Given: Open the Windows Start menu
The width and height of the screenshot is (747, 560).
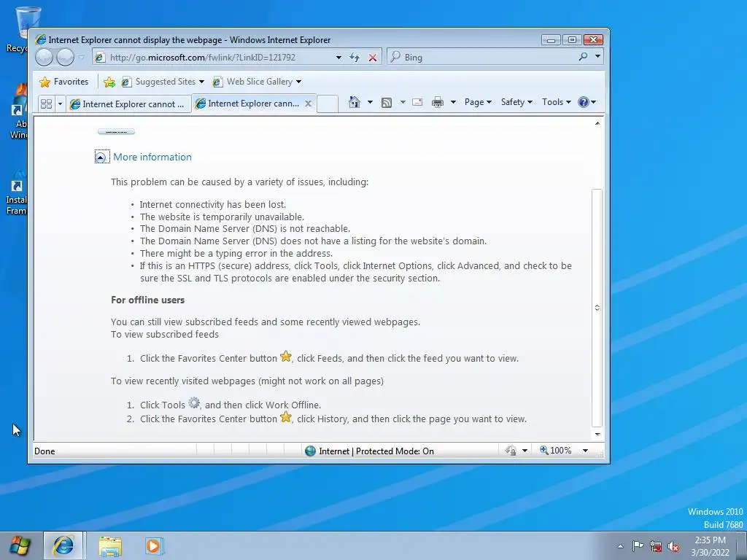Looking at the screenshot, I should [20, 545].
